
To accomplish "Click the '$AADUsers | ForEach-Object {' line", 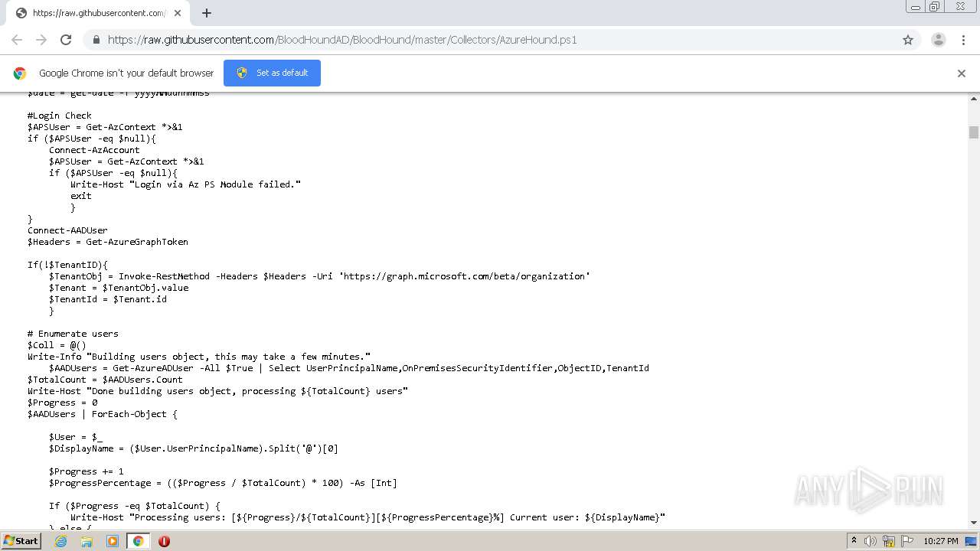I will (103, 414).
